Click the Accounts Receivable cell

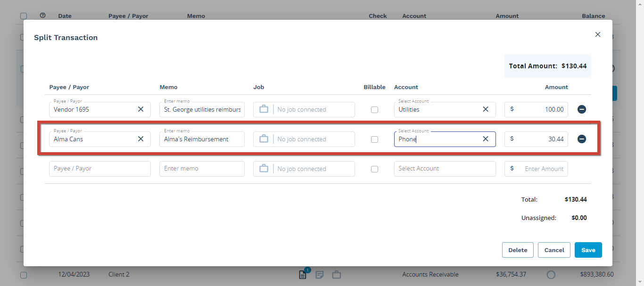coord(430,274)
